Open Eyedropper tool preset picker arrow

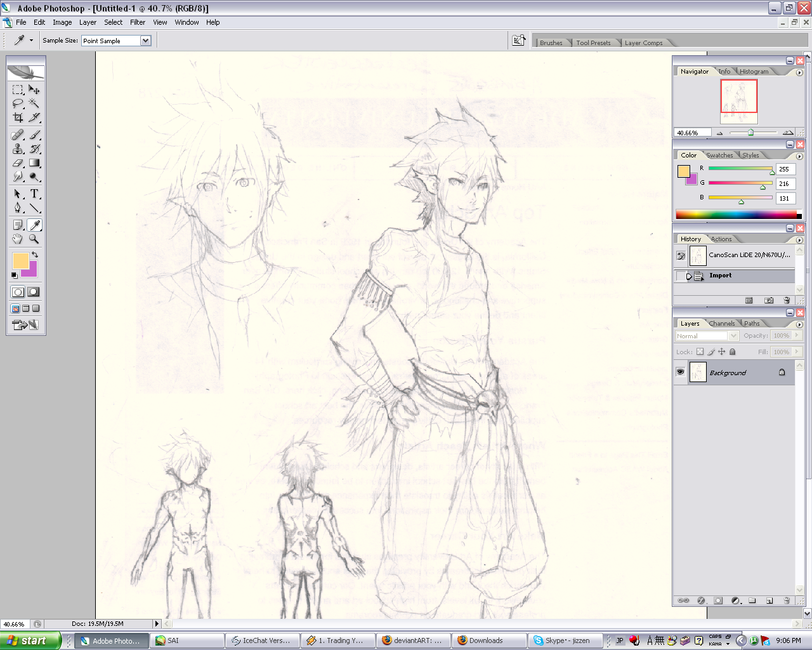pos(31,41)
